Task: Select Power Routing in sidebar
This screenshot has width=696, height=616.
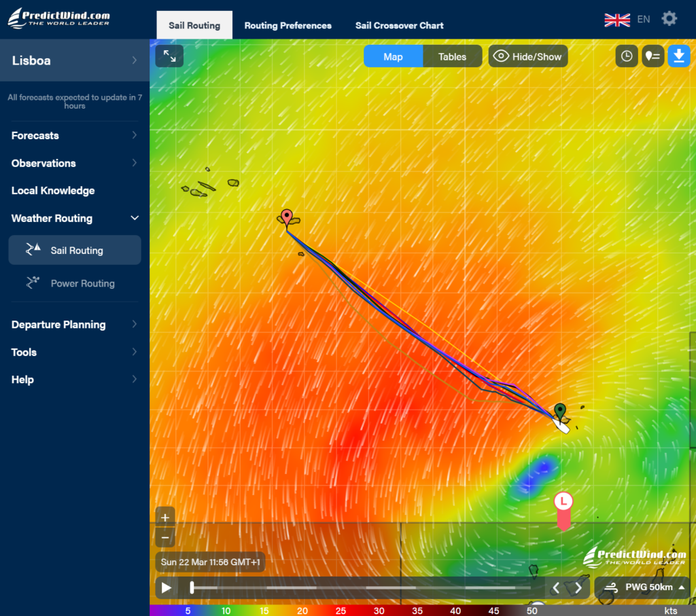Action: [82, 283]
